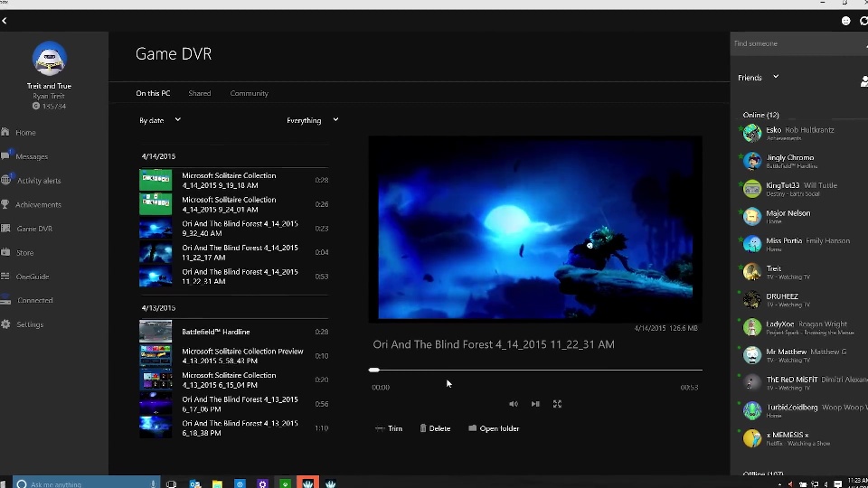The width and height of the screenshot is (868, 488).
Task: Open friend Treit's avatar
Action: click(x=751, y=272)
